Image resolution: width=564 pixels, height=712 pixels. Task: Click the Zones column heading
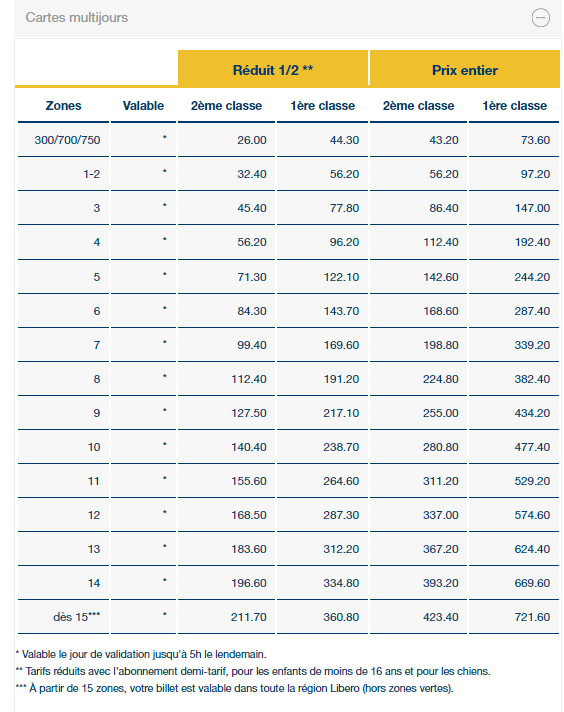(64, 106)
